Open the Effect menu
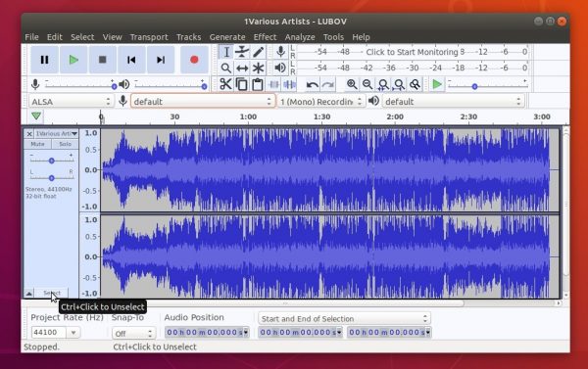Viewport: 588px width, 369px height. coord(265,37)
